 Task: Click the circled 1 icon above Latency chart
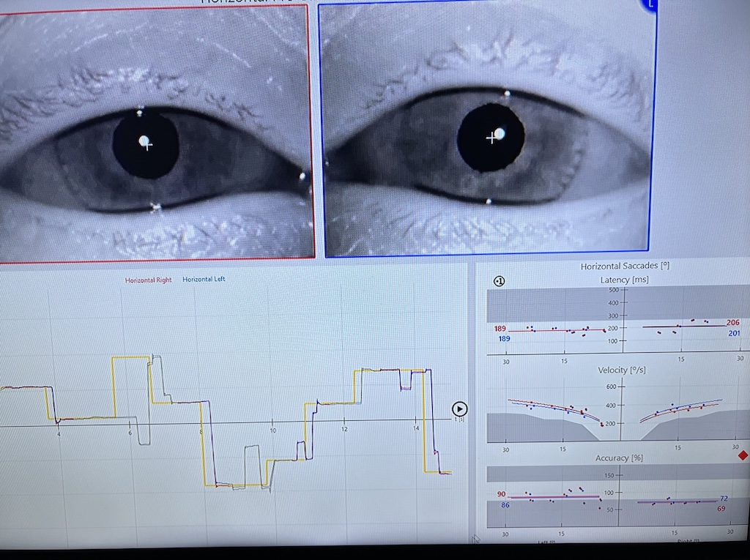(499, 281)
